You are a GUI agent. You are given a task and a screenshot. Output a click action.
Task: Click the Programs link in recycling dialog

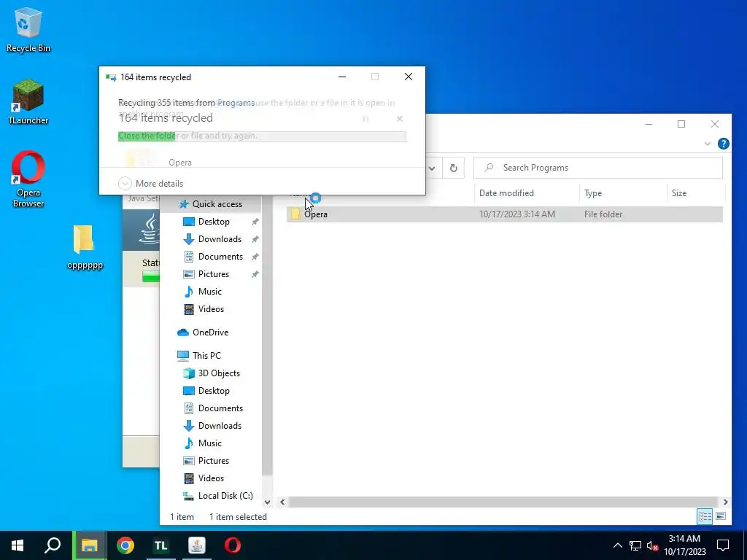tap(236, 102)
